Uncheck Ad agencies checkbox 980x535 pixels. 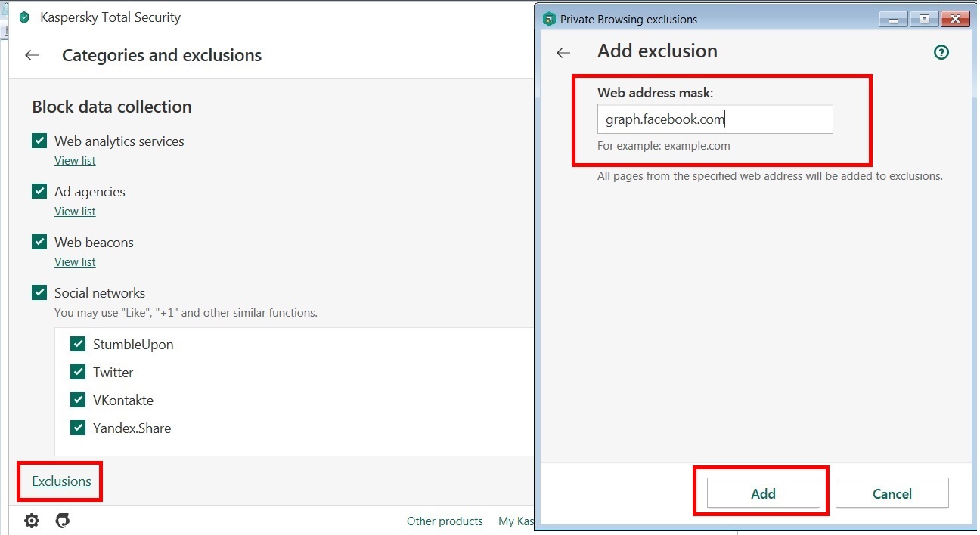tap(39, 191)
